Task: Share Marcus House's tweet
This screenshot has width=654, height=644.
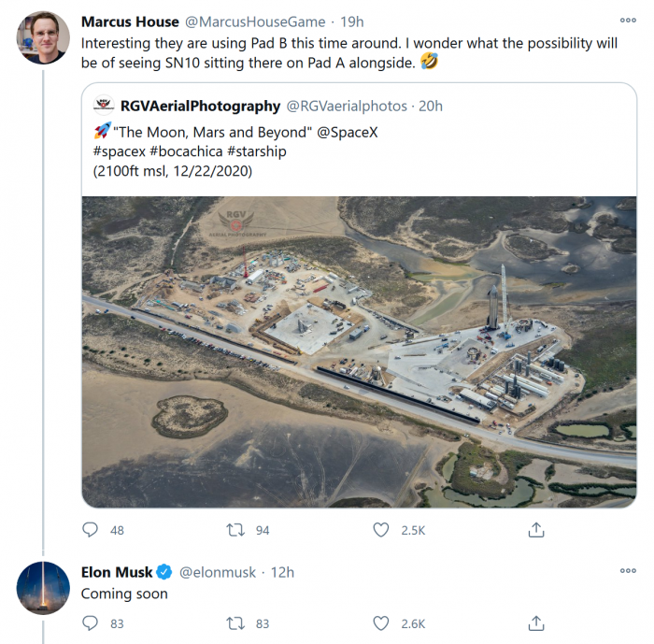Action: [x=536, y=530]
